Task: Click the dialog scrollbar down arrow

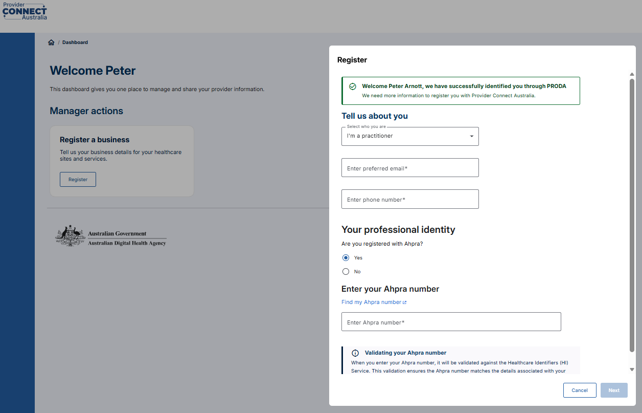Action: click(x=632, y=369)
